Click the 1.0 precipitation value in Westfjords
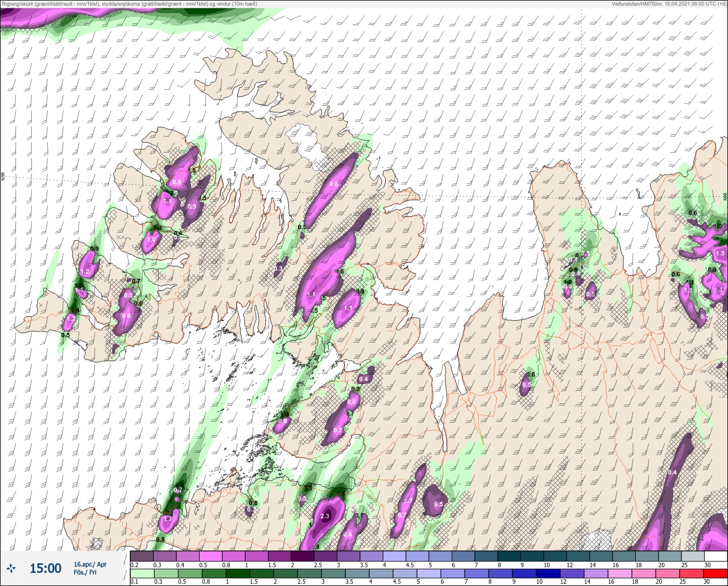This screenshot has width=728, height=586. pyautogui.click(x=151, y=240)
